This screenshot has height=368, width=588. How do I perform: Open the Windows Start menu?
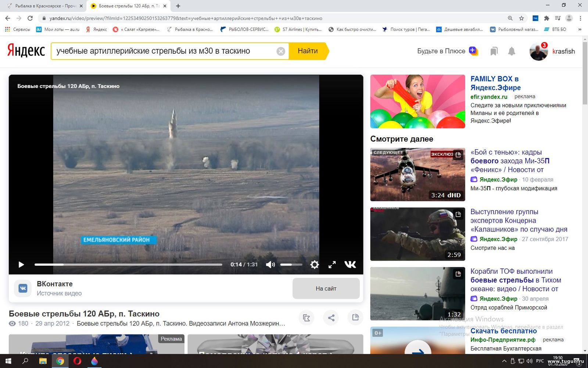click(x=8, y=361)
